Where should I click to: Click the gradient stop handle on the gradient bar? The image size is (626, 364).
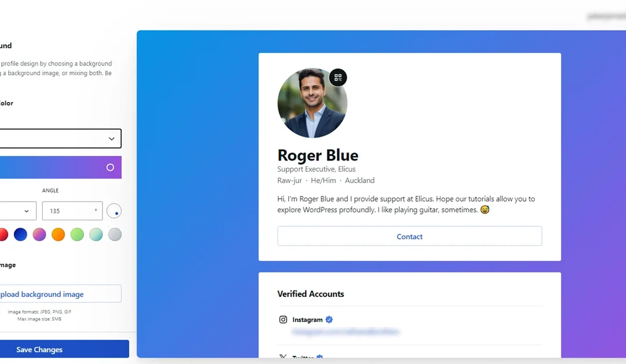click(x=110, y=168)
